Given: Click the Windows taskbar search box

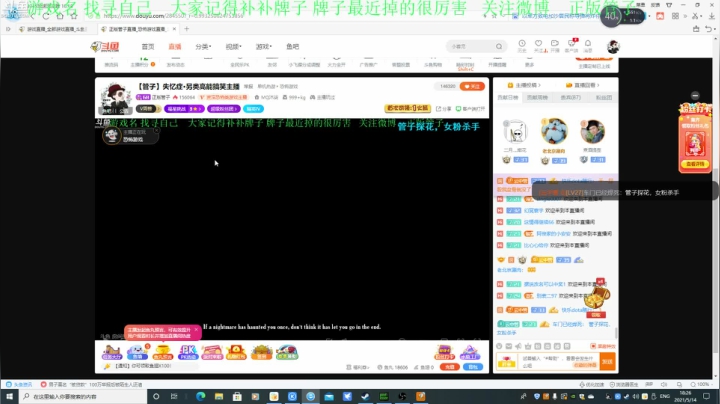Looking at the screenshot, I should (83, 396).
